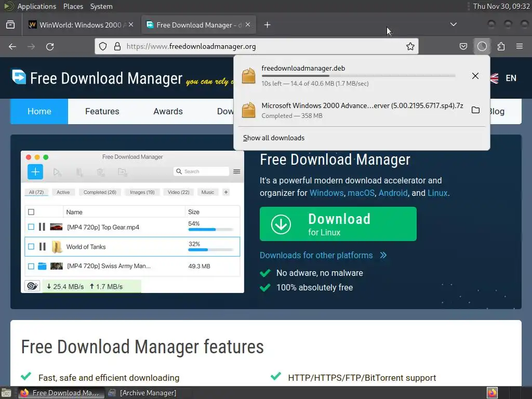Open the Applications menu

click(37, 6)
